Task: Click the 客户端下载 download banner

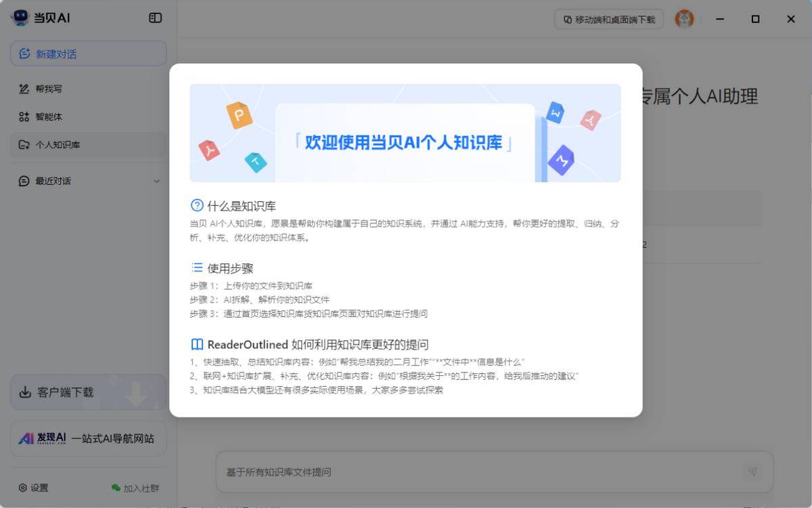Action: point(88,392)
